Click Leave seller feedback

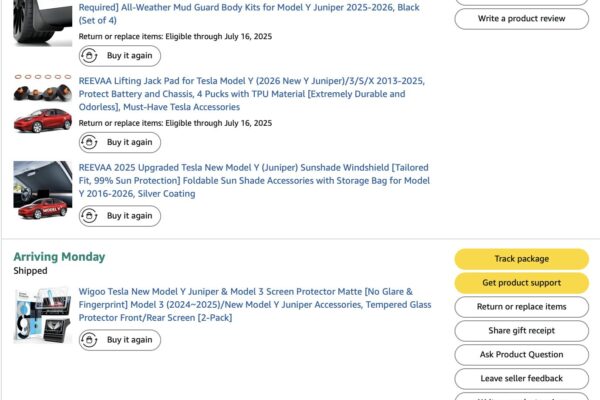[x=521, y=379]
